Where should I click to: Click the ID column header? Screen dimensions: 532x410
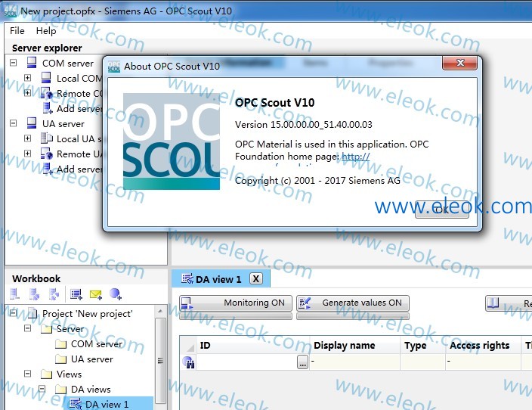pyautogui.click(x=253, y=346)
